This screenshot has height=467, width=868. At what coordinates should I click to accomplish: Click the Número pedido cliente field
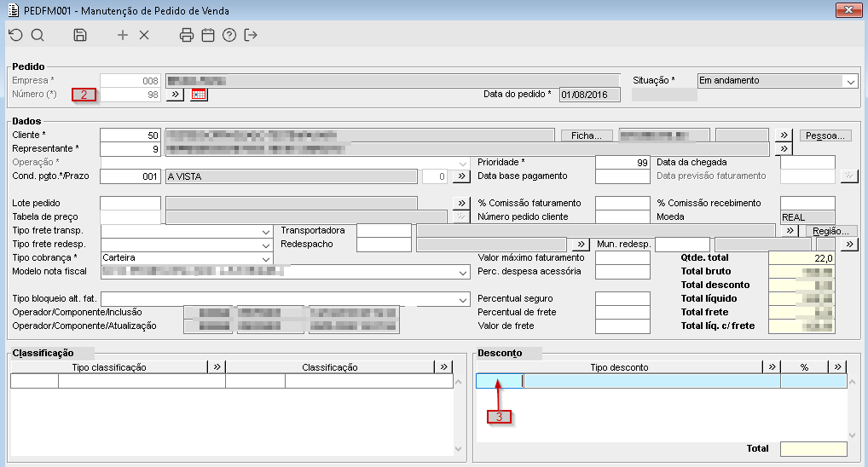tap(622, 217)
